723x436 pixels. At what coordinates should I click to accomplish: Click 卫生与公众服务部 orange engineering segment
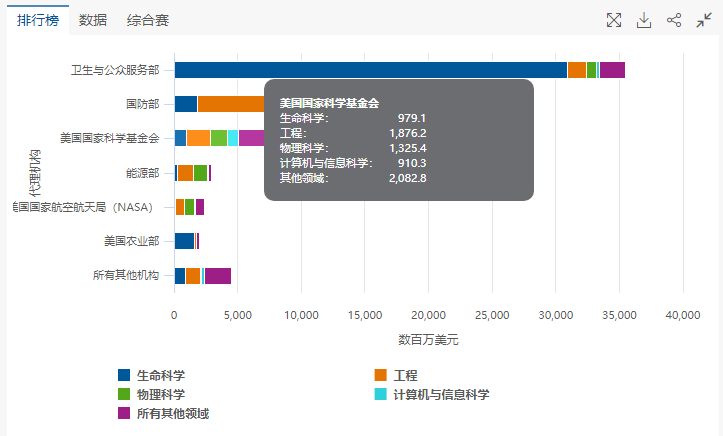(x=577, y=70)
